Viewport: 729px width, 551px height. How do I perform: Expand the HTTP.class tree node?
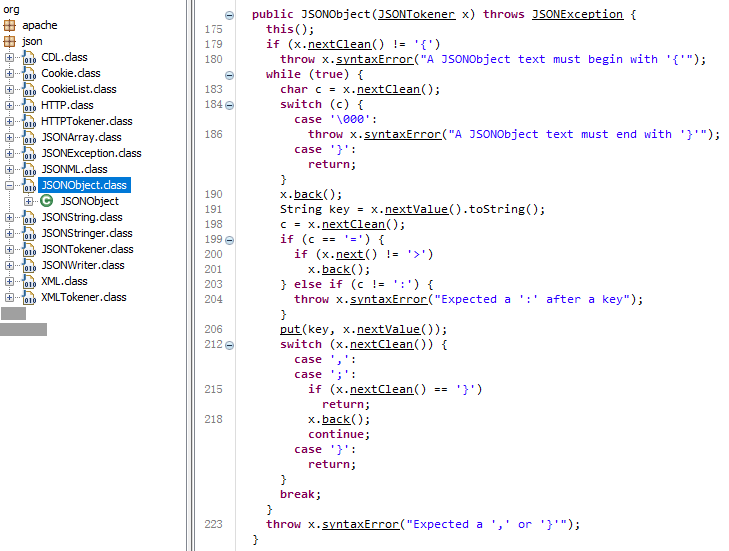click(9, 105)
